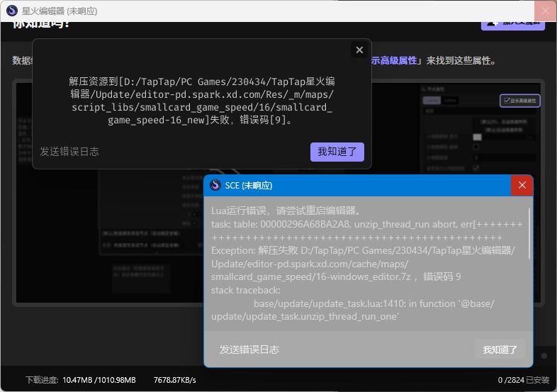This screenshot has height=392, width=557.
Task: Click the purple 我知道了 button
Action: (337, 152)
